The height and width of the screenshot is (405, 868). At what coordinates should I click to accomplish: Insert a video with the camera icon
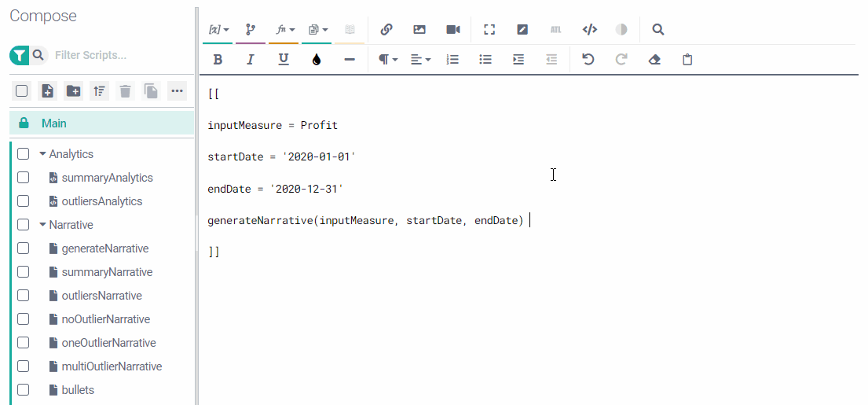453,30
